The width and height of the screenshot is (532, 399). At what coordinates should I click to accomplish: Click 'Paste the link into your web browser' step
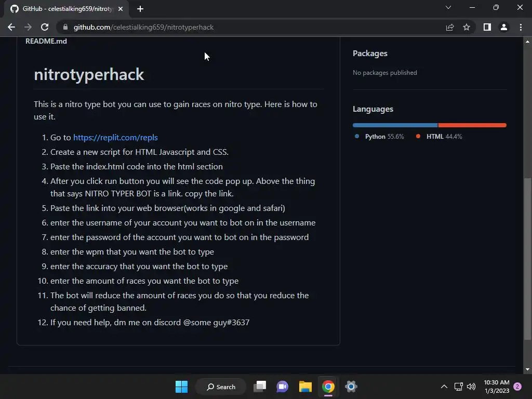168,208
